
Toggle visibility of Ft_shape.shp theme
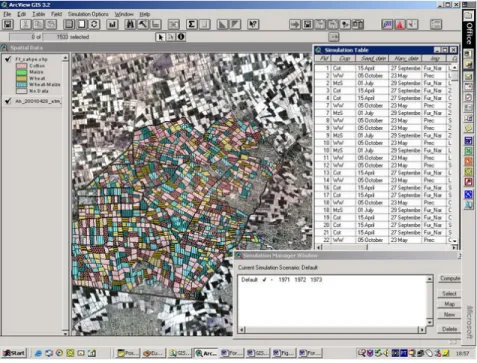8,59
